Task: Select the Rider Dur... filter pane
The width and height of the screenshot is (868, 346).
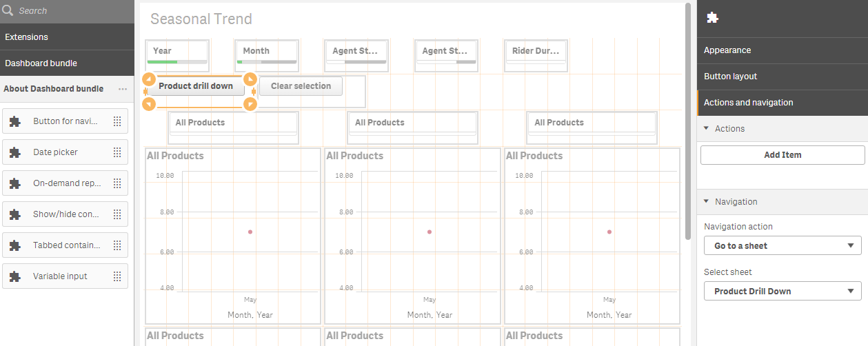Action: (x=536, y=55)
